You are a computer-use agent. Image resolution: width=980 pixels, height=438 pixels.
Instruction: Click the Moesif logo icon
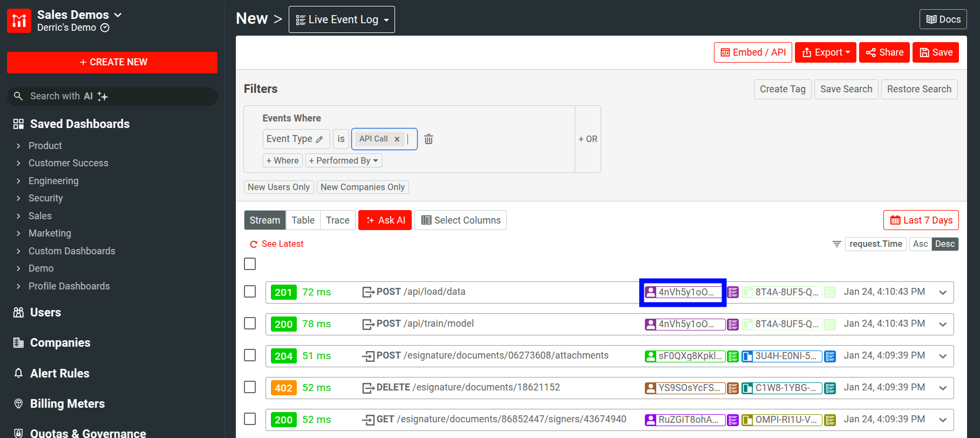click(19, 21)
